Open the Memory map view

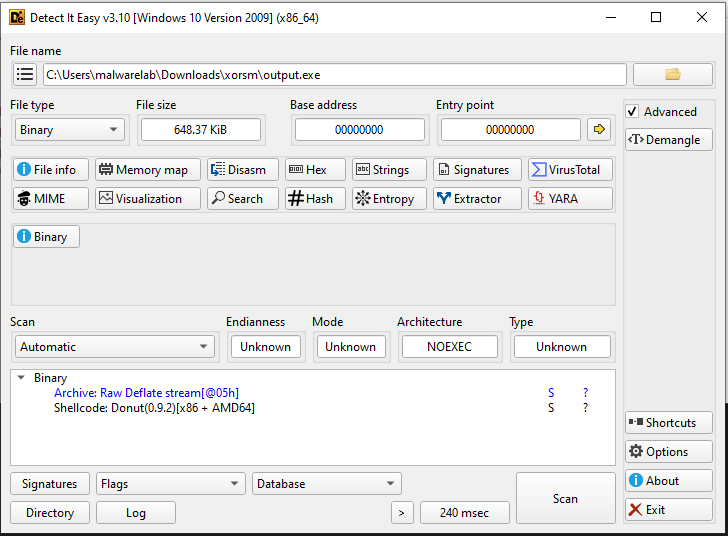click(148, 170)
